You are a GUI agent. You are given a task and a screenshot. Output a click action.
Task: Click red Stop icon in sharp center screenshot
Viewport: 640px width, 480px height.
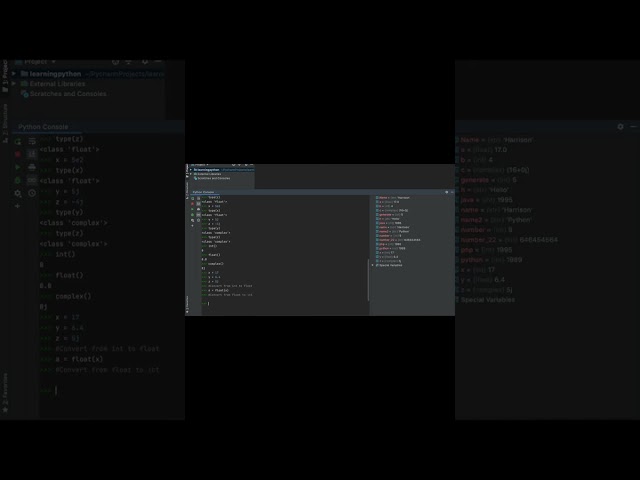coord(193,204)
